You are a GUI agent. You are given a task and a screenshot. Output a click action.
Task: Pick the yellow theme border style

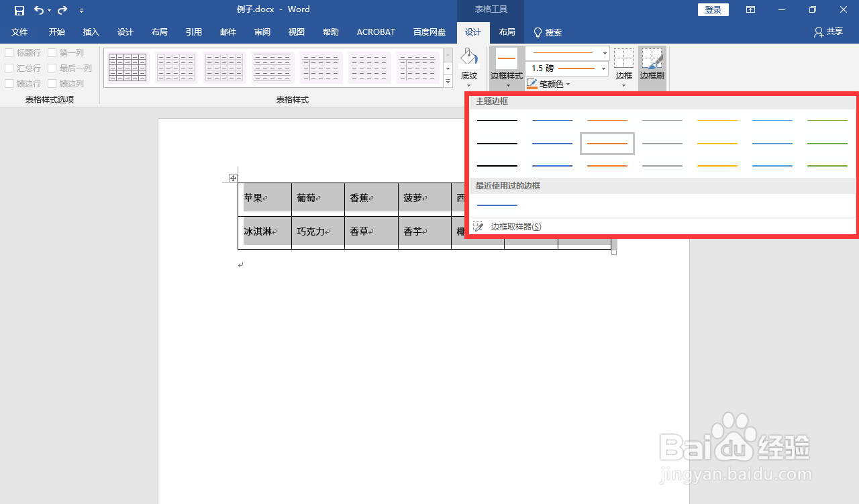[x=717, y=143]
